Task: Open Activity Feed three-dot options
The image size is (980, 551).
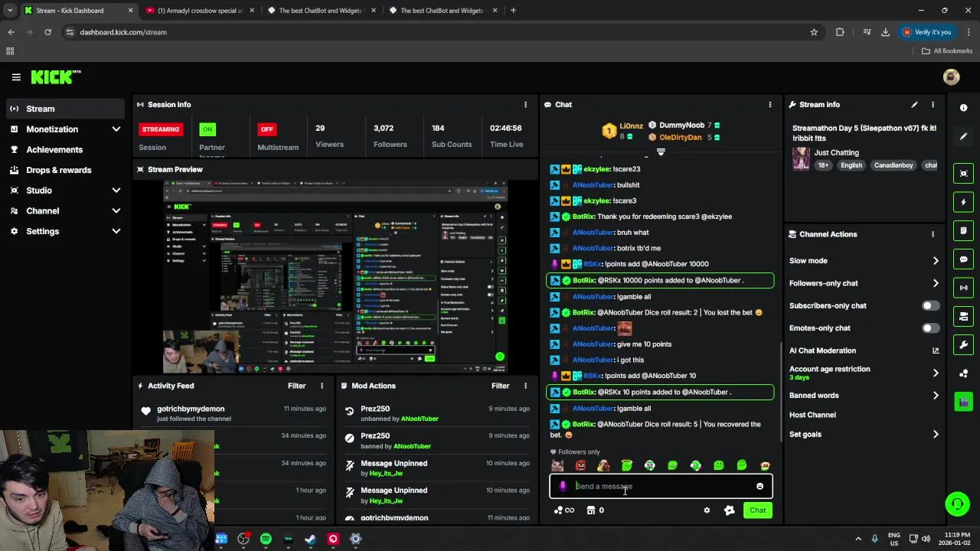Action: point(322,386)
